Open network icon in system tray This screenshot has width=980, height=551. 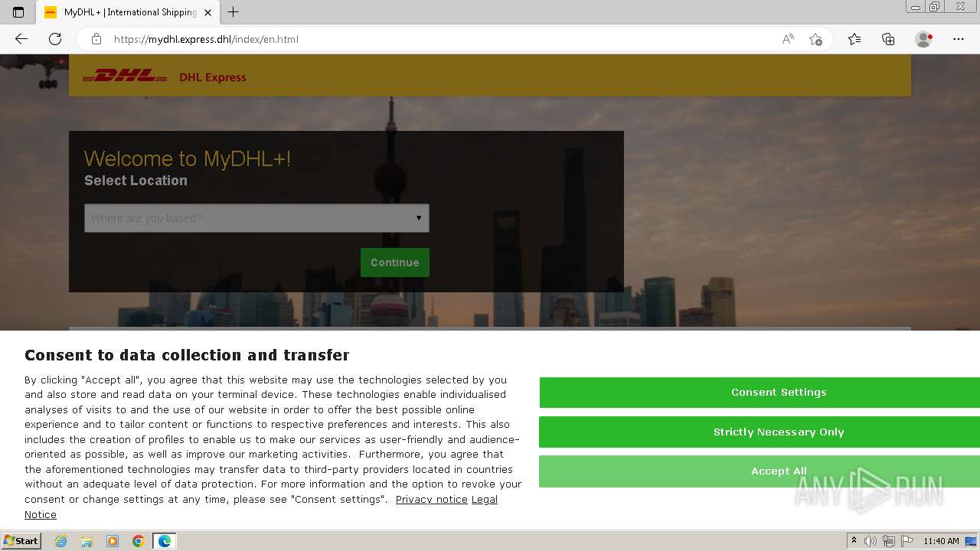coord(889,541)
